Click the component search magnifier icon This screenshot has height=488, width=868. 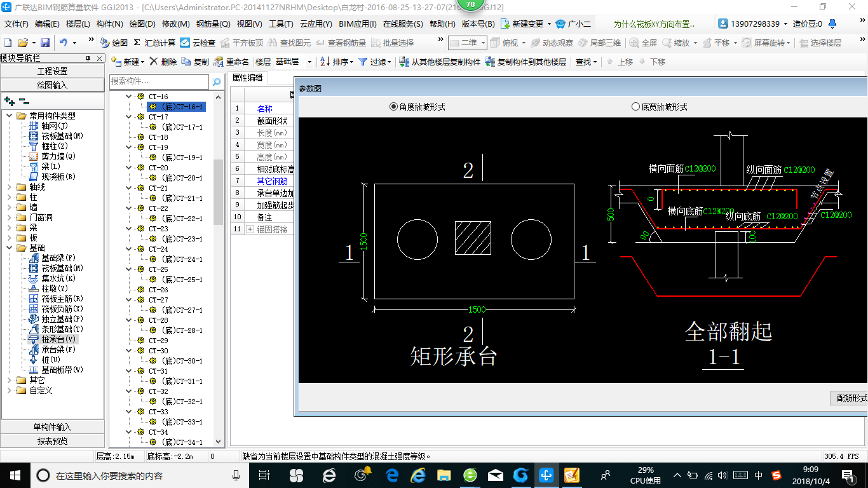tap(217, 82)
